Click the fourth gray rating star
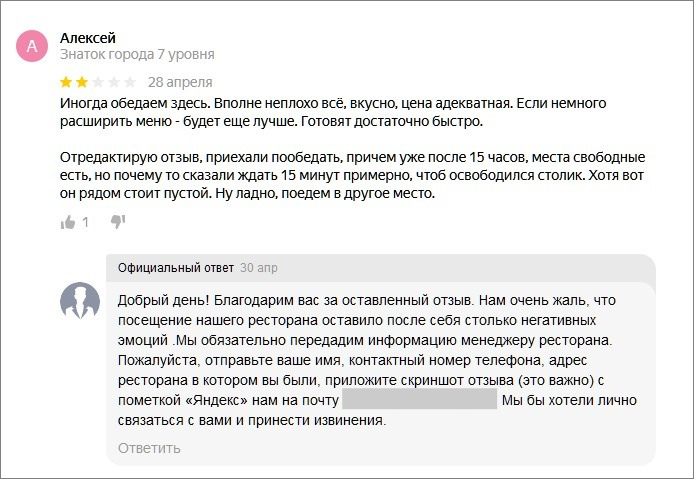This screenshot has height=479, width=694. [x=114, y=82]
